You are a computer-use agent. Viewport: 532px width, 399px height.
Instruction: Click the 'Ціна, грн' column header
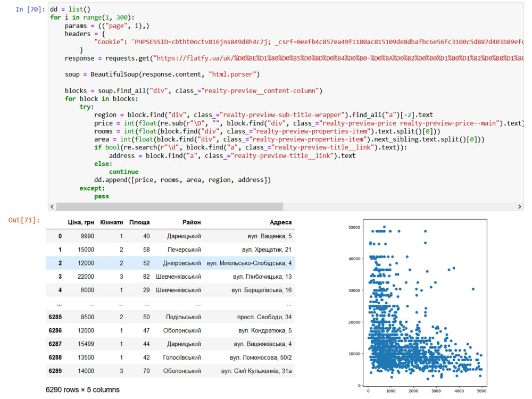[81, 222]
